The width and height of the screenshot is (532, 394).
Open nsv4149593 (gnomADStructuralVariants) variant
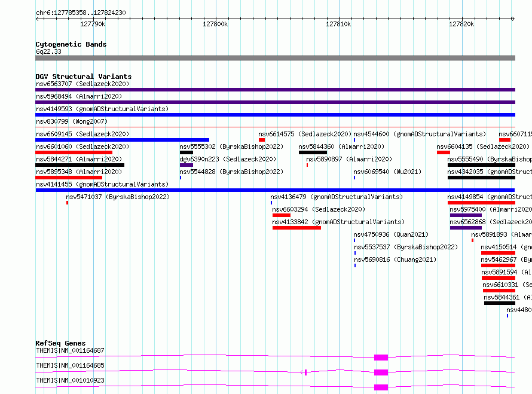[102, 109]
